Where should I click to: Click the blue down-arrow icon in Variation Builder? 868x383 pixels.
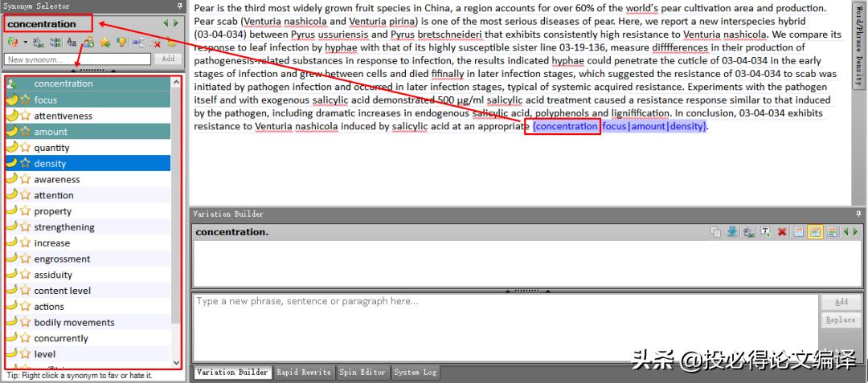click(x=732, y=232)
